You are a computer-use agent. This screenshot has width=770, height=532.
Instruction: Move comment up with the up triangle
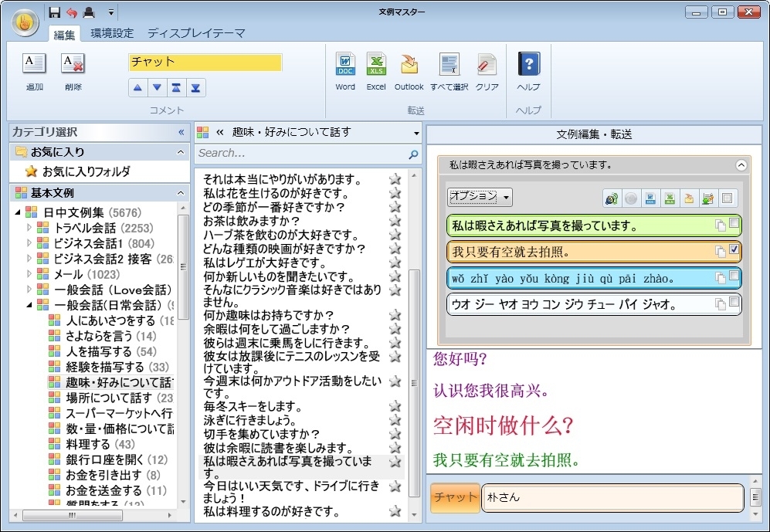[x=138, y=88]
